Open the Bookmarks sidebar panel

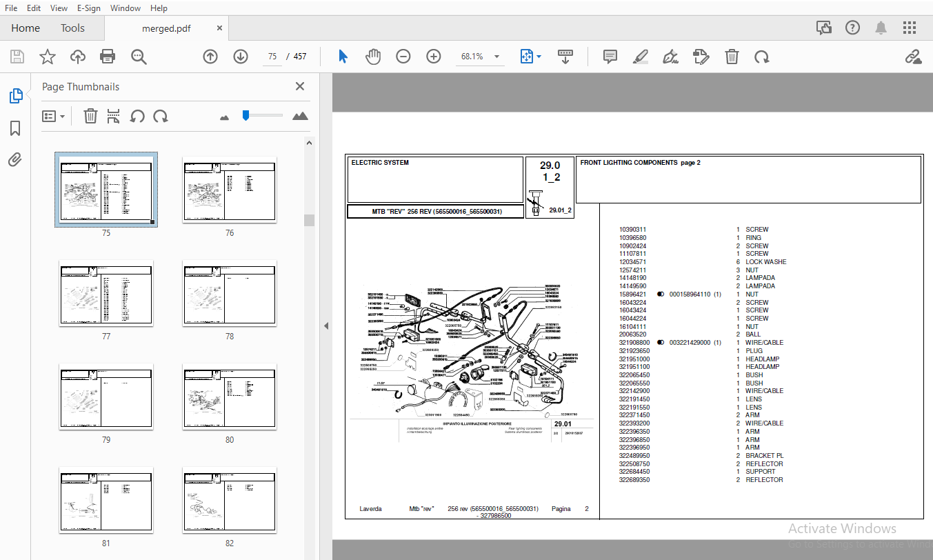click(x=15, y=128)
